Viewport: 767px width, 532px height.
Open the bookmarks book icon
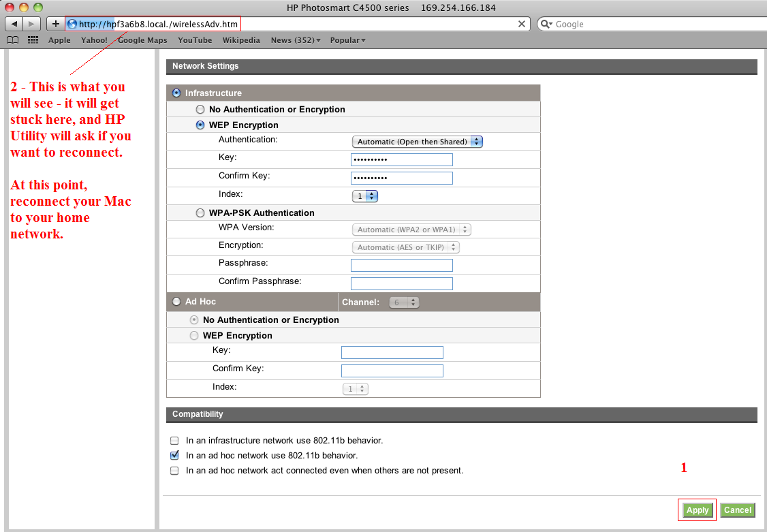point(12,40)
